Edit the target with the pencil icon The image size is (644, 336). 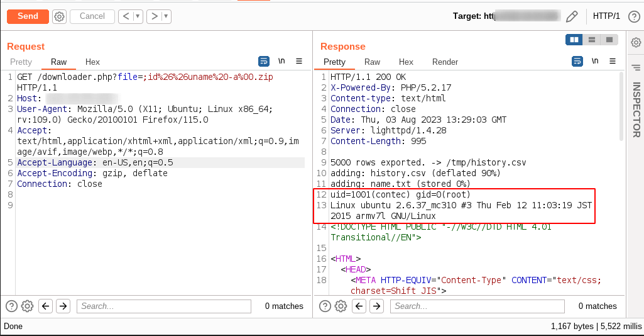click(x=572, y=16)
